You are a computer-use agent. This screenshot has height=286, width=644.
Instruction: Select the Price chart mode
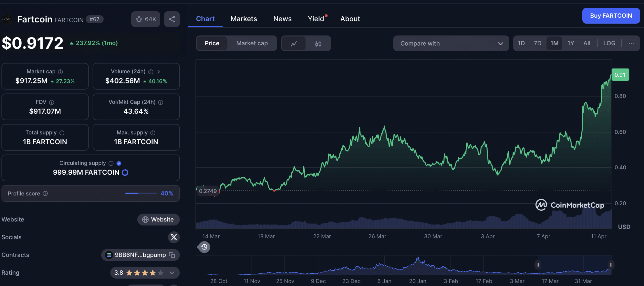[212, 43]
